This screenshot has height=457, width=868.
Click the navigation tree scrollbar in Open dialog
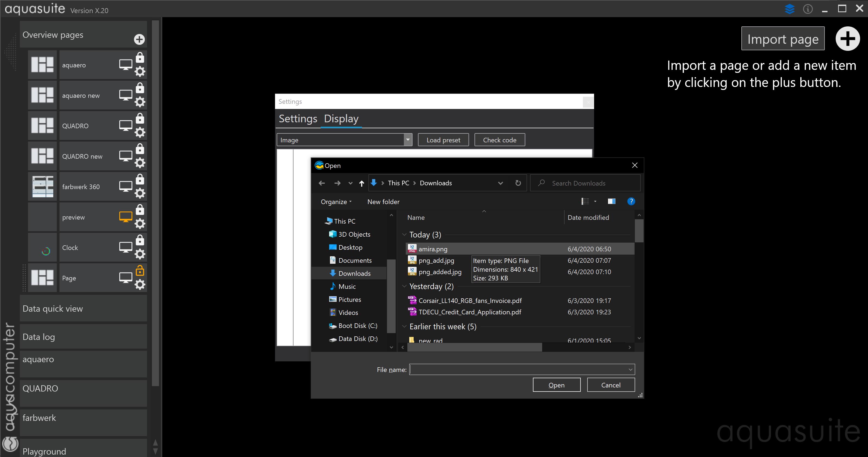coord(391,296)
